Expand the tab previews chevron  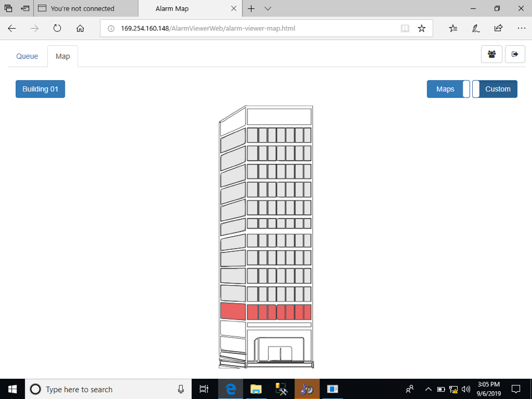(x=268, y=9)
